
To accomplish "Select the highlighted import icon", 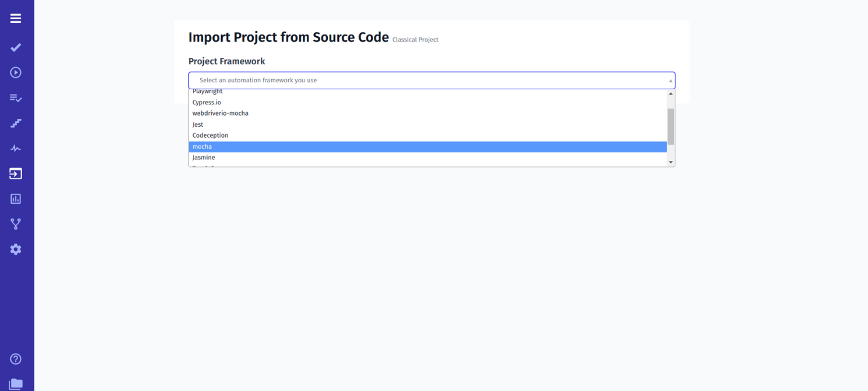I will pos(15,173).
